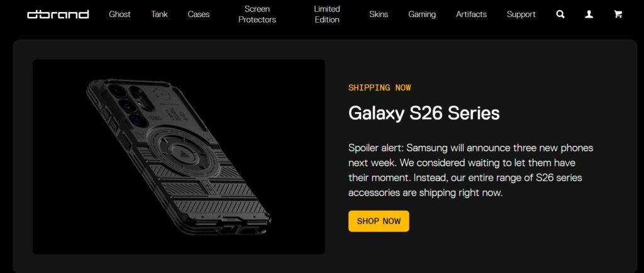Viewport: 644px width, 273px height.
Task: Open the user account icon
Action: point(589,14)
